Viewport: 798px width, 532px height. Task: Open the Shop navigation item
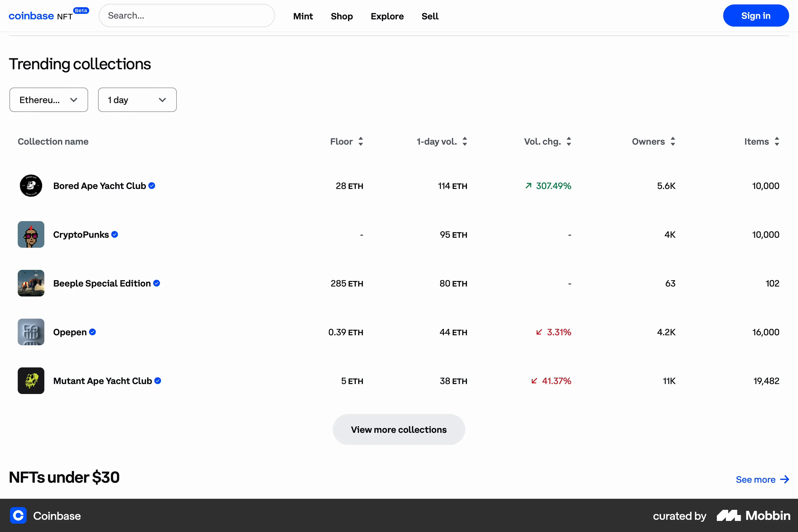[342, 16]
